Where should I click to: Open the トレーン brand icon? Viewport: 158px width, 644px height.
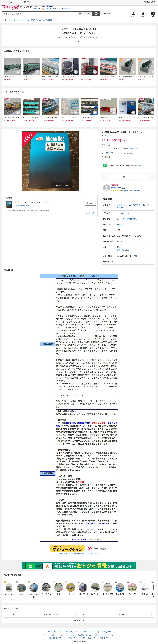coord(71,587)
